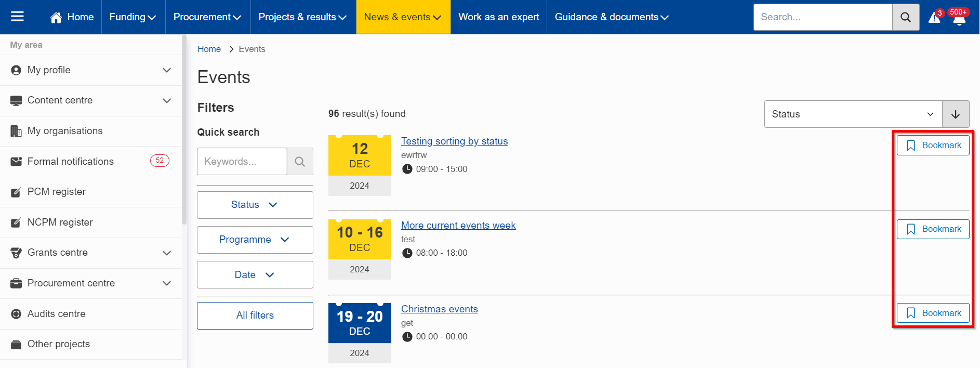Click the 12 DEC 2024 date tile
This screenshot has height=368, width=980.
[360, 165]
